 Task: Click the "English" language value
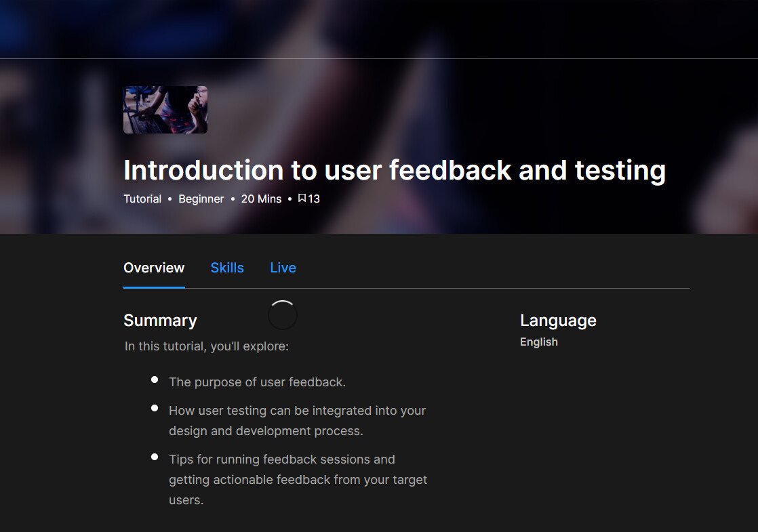pos(539,342)
